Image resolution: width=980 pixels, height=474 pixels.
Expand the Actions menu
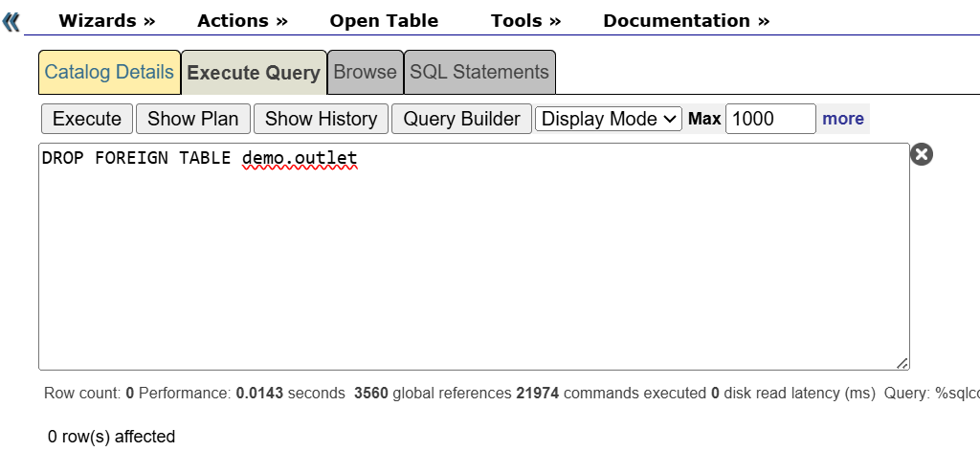click(242, 21)
